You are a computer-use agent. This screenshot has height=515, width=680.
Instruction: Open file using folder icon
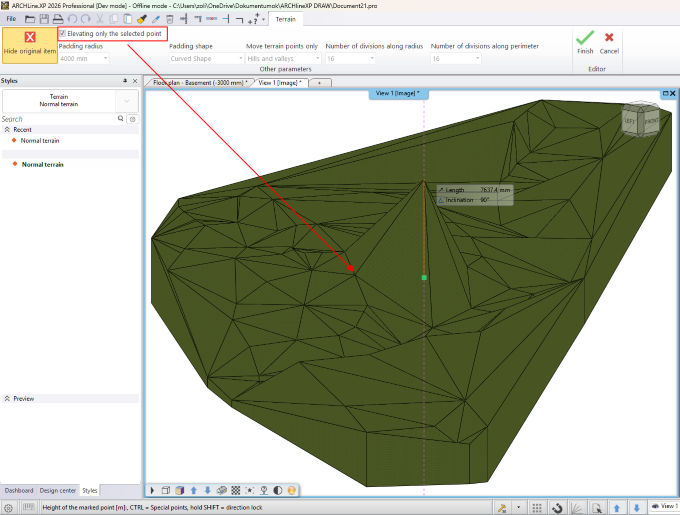29,19
